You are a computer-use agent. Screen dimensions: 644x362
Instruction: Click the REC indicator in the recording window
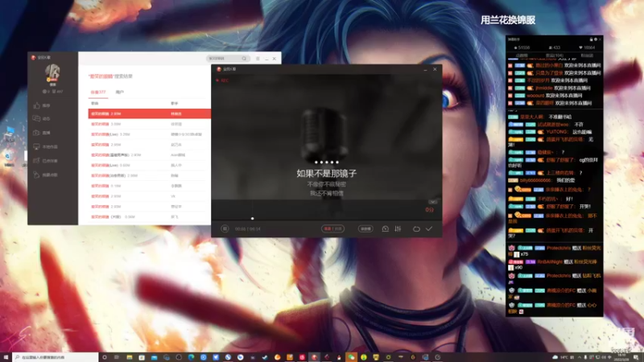(222, 80)
